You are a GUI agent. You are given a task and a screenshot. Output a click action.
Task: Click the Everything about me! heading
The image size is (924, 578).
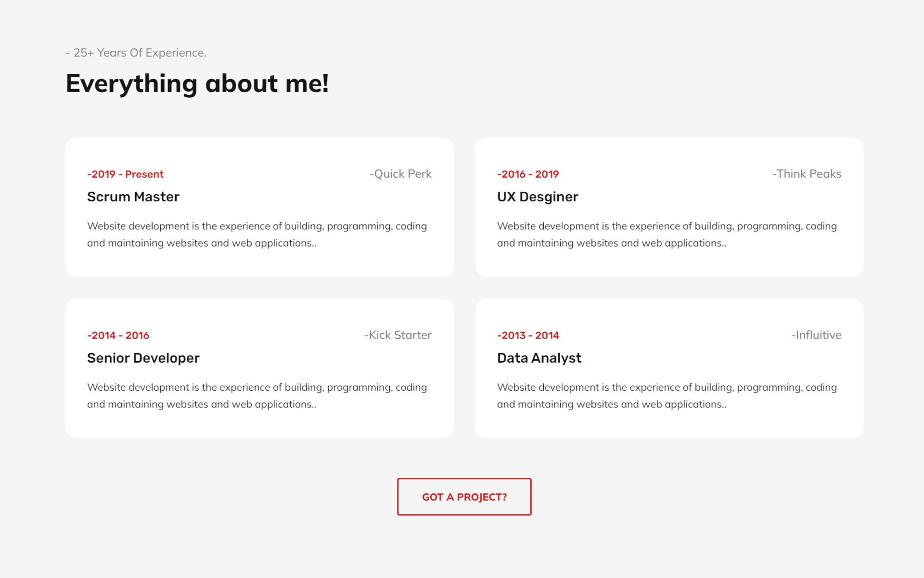(x=197, y=83)
